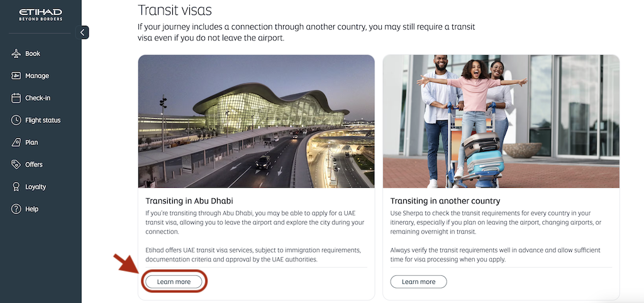Click the Flight status clock icon
This screenshot has width=644, height=303.
click(16, 120)
